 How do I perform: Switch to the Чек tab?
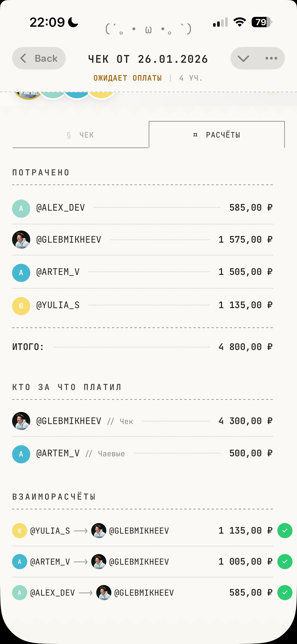pyautogui.click(x=80, y=135)
